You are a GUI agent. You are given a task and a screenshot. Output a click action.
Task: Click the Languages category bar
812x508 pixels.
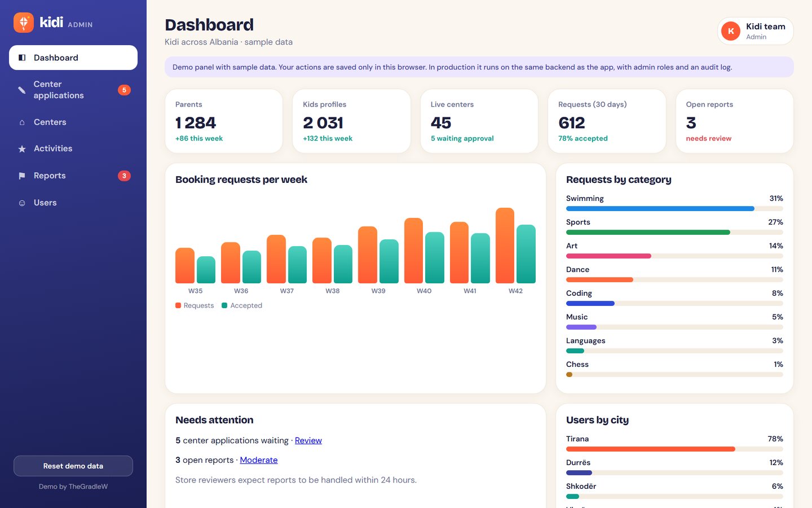click(x=674, y=351)
